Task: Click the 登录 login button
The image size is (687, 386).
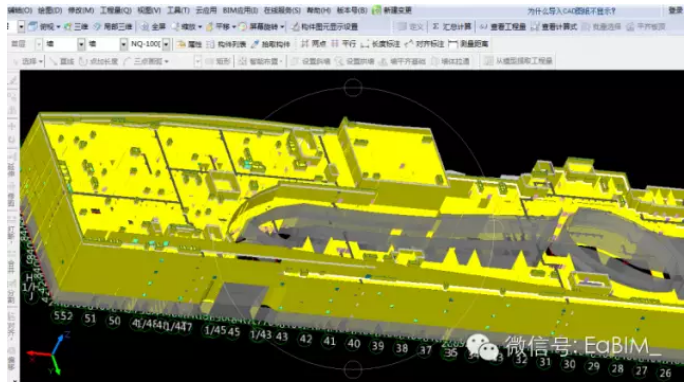Action: (675, 11)
